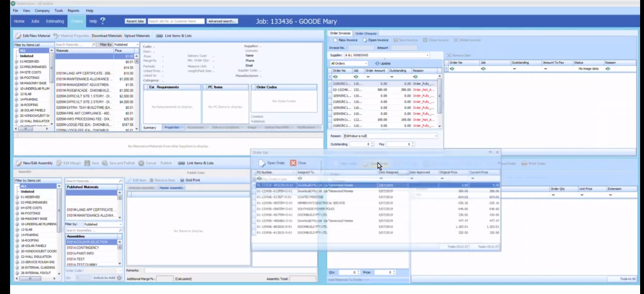Image resolution: width=644 pixels, height=294 pixels.
Task: Click the Print Order printer icon
Action: [524, 164]
